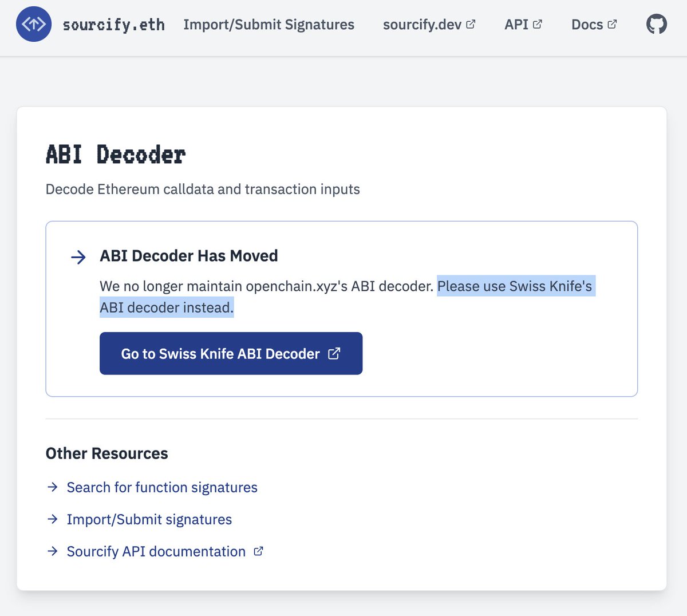This screenshot has height=616, width=687.
Task: Open the GitHub icon in header
Action: [657, 24]
